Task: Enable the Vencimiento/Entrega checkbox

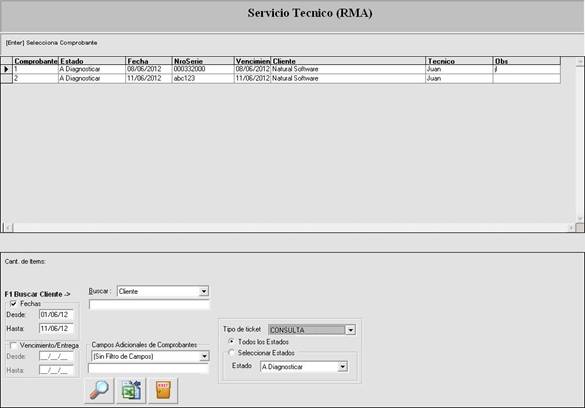Action: (x=14, y=346)
